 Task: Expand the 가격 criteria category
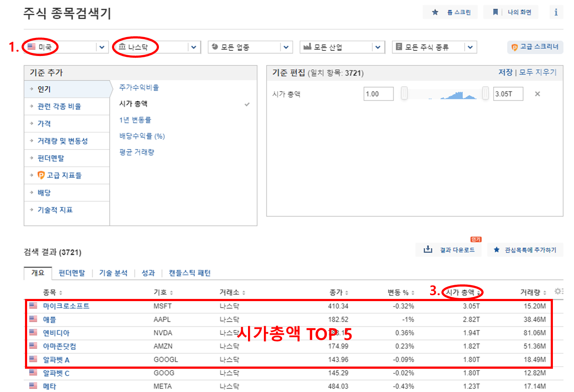tap(67, 124)
